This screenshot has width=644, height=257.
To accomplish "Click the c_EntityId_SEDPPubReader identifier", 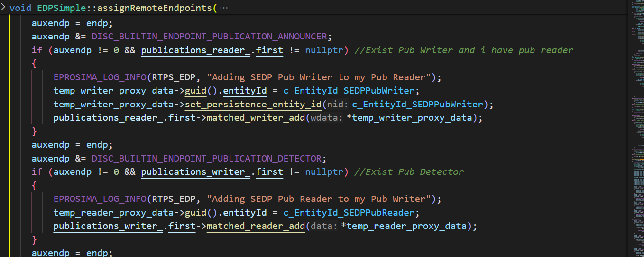I will pyautogui.click(x=351, y=212).
